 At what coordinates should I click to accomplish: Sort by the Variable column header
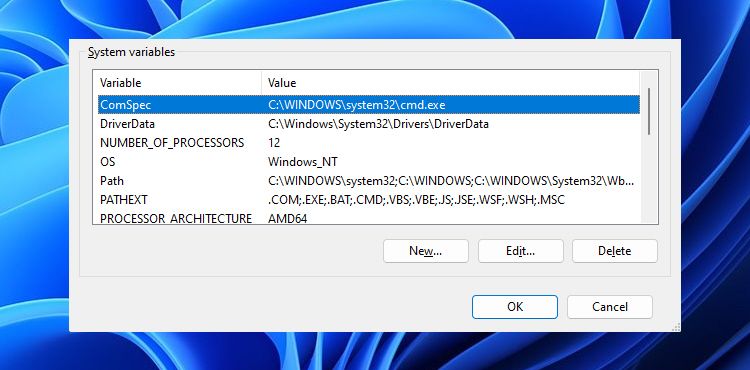[x=179, y=83]
